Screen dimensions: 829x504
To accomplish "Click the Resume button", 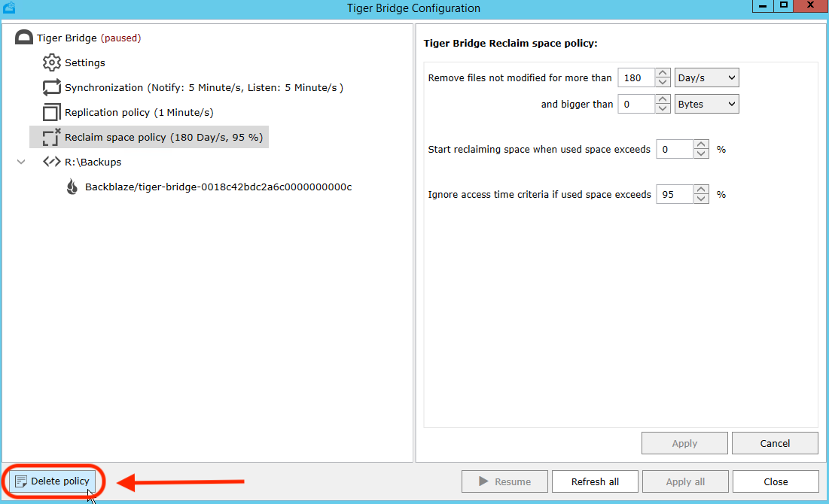I will pyautogui.click(x=504, y=481).
